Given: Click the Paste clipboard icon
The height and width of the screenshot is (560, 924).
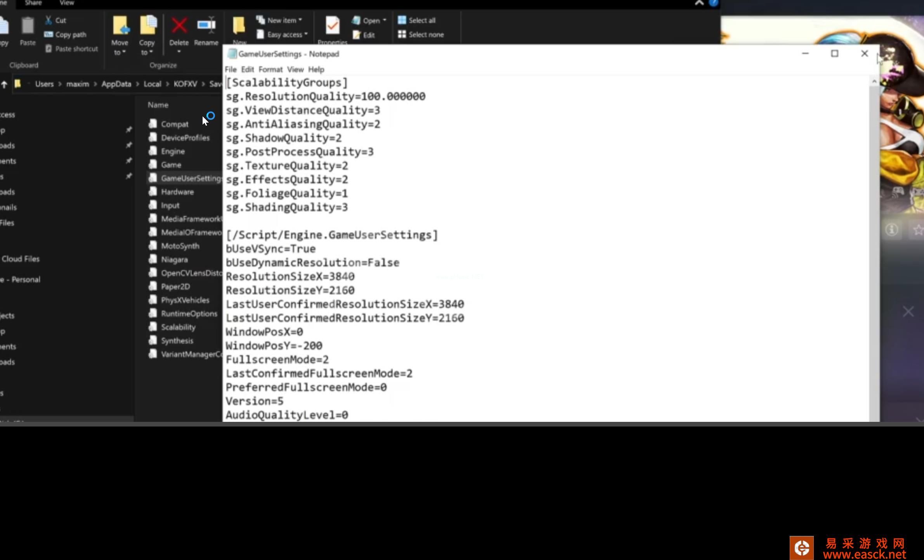Looking at the screenshot, I should pyautogui.click(x=28, y=26).
